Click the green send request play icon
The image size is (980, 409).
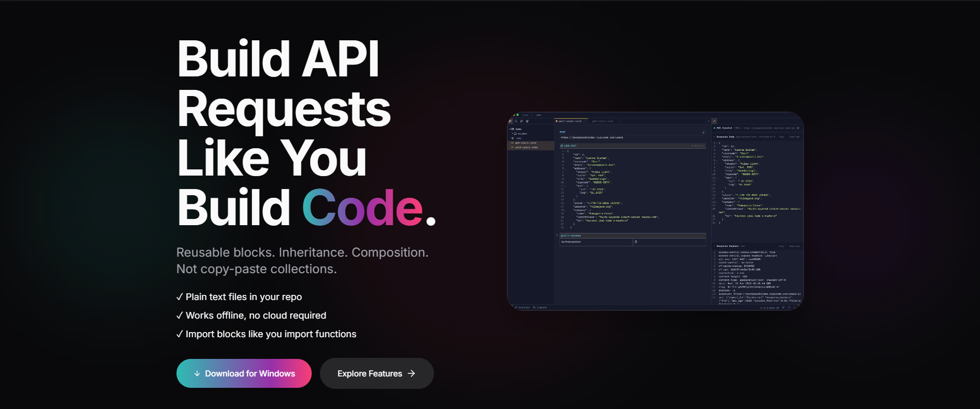(703, 133)
